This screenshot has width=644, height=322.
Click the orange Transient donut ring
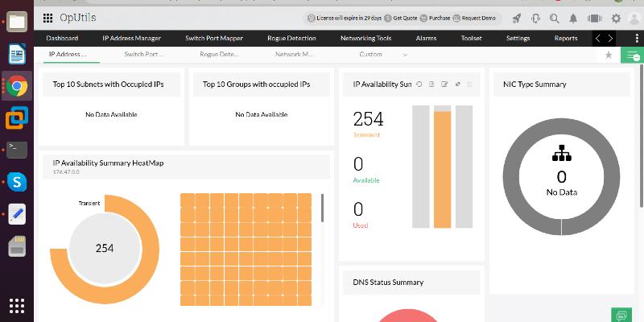click(x=151, y=249)
